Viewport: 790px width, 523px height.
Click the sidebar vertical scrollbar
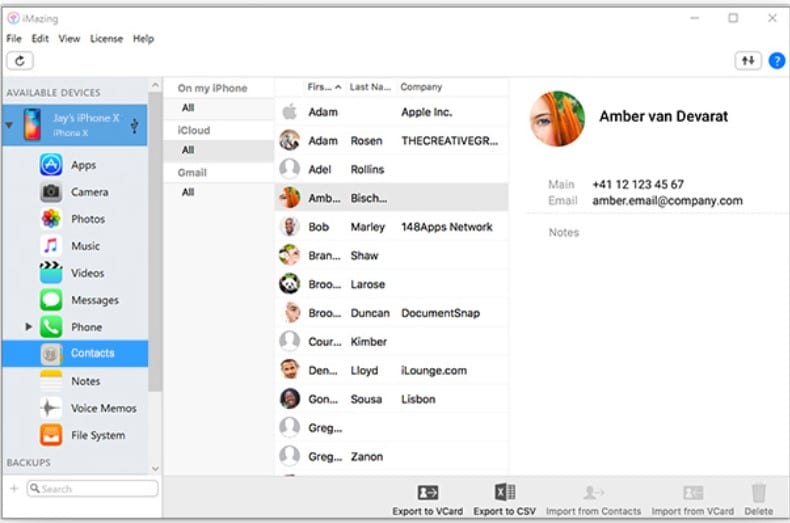tap(154, 250)
